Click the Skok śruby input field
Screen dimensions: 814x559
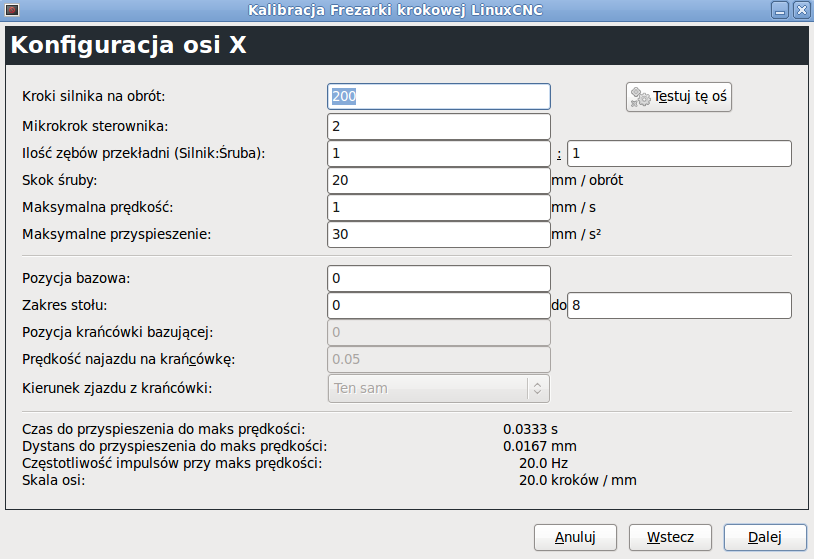pyautogui.click(x=439, y=180)
